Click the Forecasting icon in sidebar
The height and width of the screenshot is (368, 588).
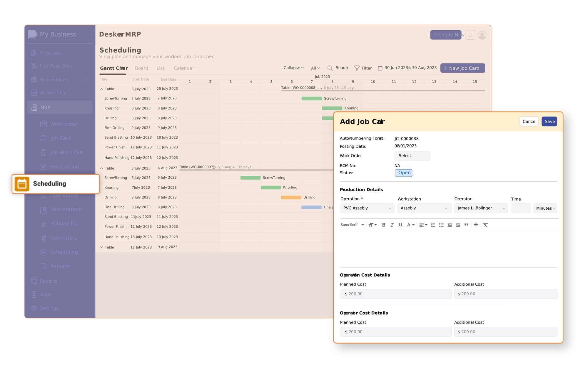coord(44,167)
